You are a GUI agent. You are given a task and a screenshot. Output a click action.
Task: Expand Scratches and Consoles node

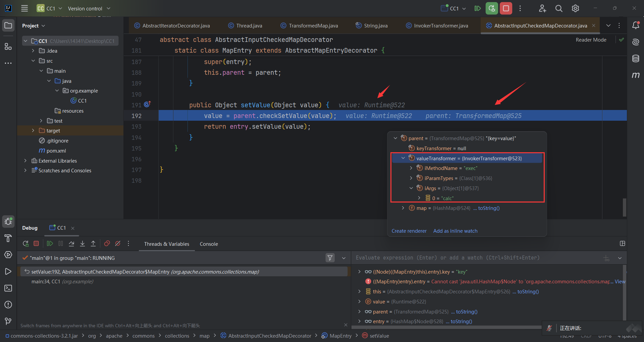[25, 171]
